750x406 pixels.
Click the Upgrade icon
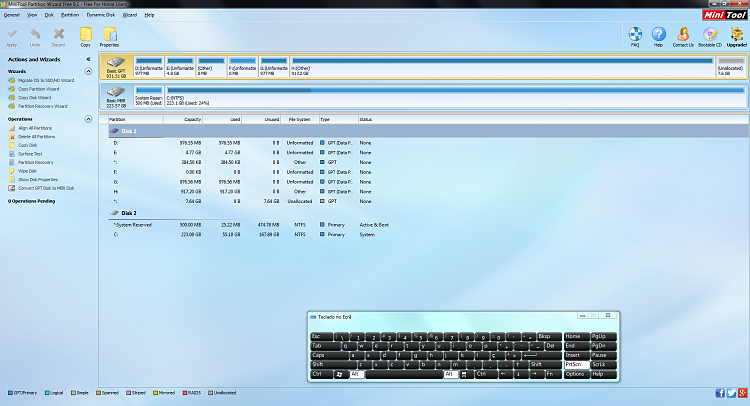click(737, 37)
